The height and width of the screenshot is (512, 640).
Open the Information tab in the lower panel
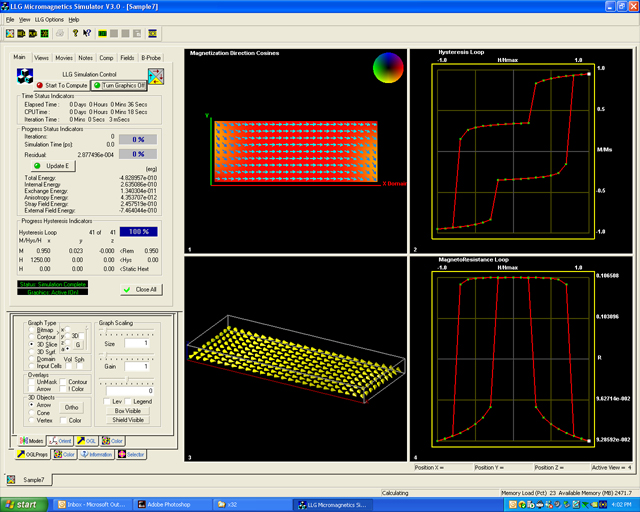(96, 454)
